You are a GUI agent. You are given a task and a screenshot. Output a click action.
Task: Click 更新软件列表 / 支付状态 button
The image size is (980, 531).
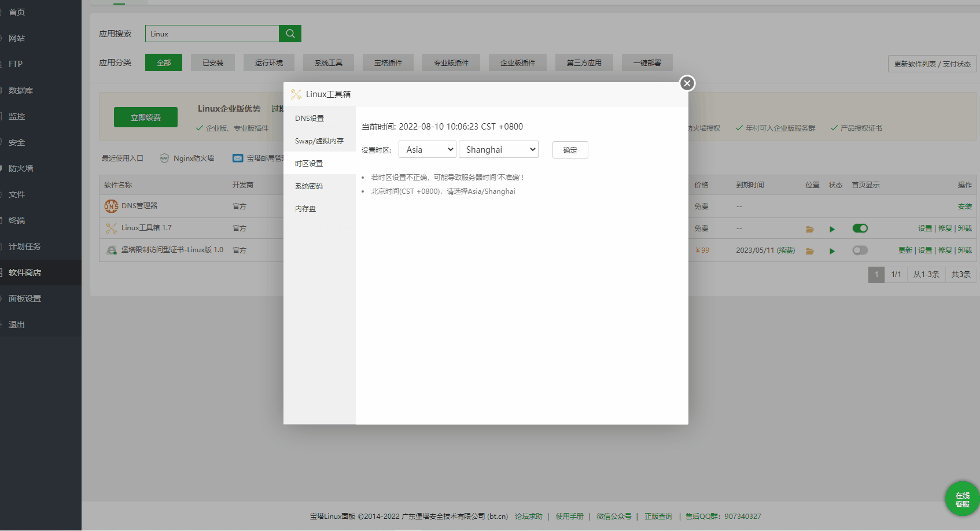tap(932, 64)
